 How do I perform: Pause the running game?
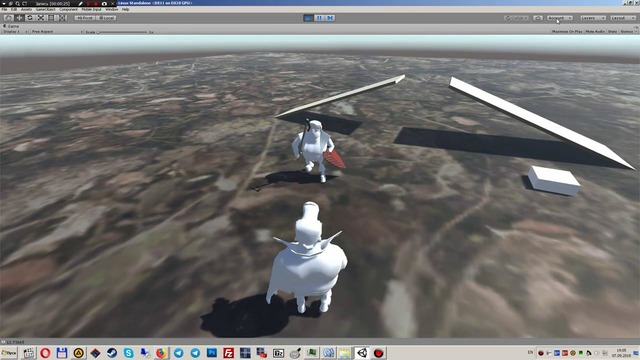click(319, 18)
